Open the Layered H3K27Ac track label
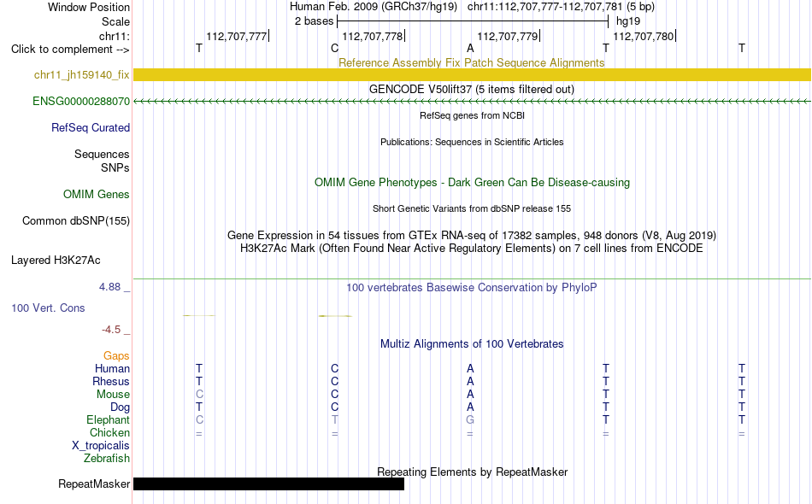This screenshot has height=504, width=812. tap(56, 261)
